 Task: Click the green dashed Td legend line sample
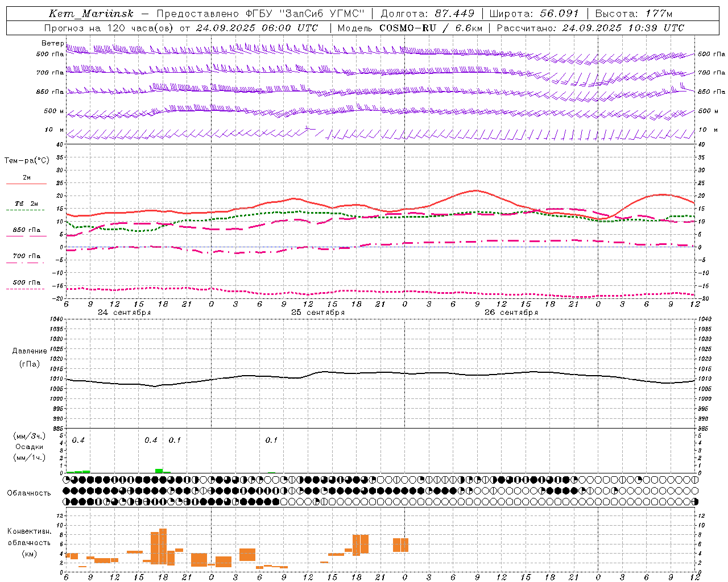point(25,210)
